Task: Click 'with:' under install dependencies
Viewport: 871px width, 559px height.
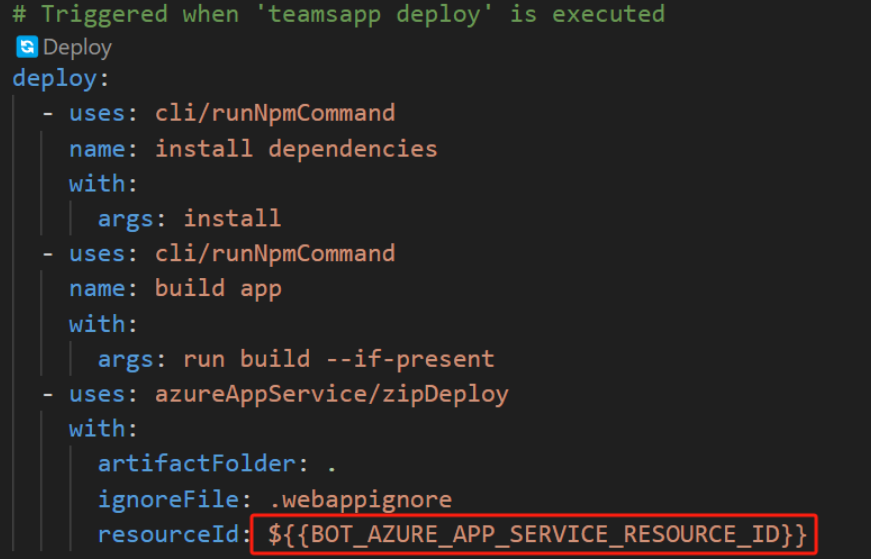Action: (103, 183)
